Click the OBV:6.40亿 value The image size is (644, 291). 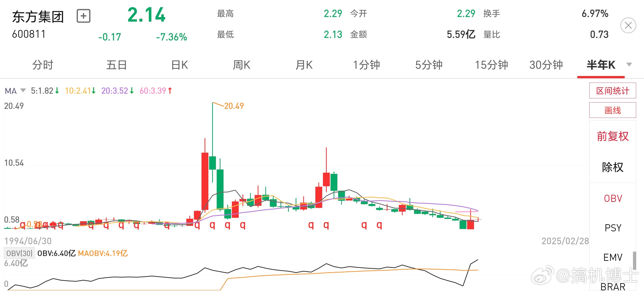pos(57,253)
